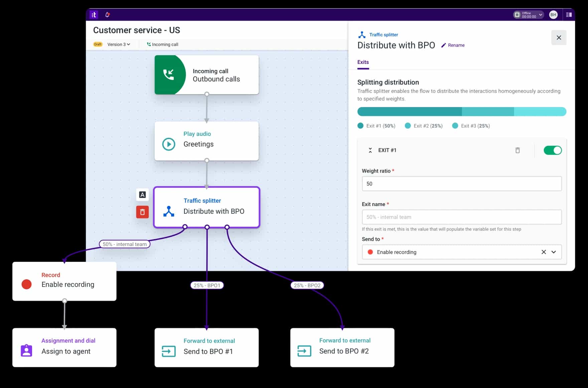Open the Version 3 dropdown
The image size is (588, 388).
pyautogui.click(x=119, y=44)
